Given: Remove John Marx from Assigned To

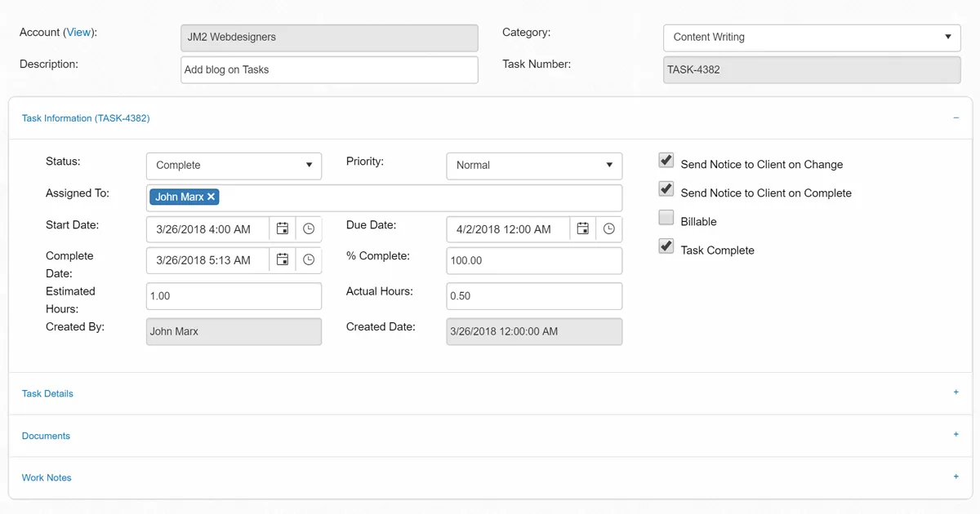Looking at the screenshot, I should [x=211, y=197].
